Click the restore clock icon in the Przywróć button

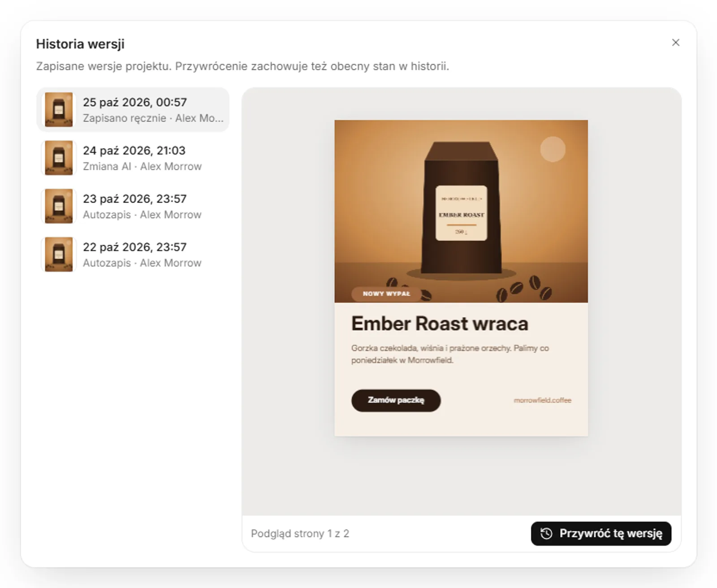[546, 533]
